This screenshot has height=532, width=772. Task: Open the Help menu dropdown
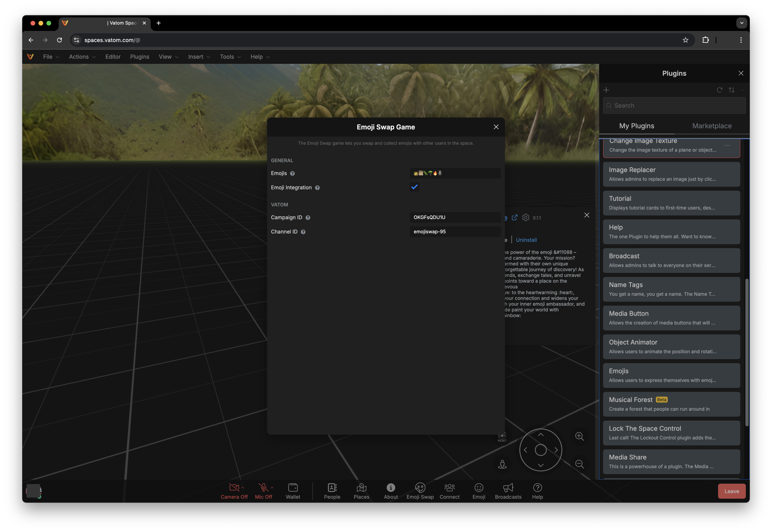point(260,57)
